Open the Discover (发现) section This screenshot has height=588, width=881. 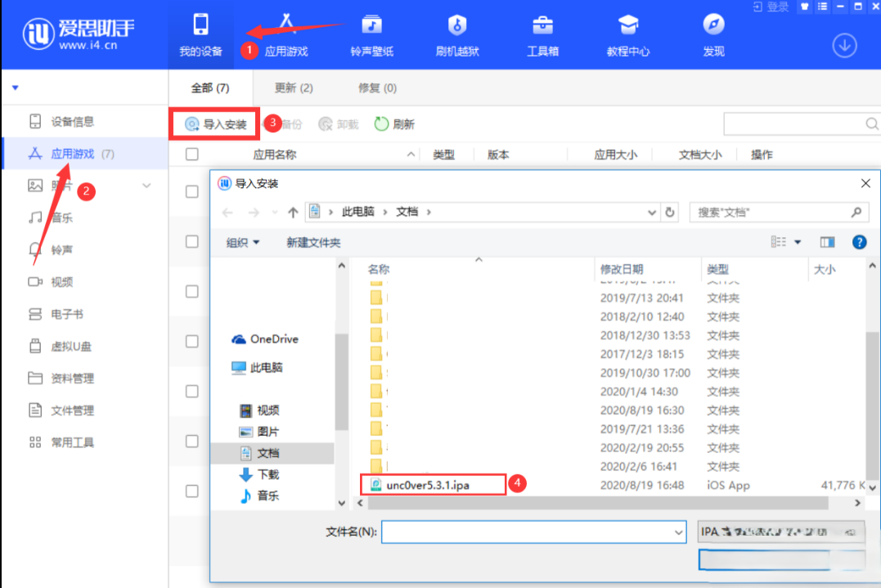click(713, 35)
